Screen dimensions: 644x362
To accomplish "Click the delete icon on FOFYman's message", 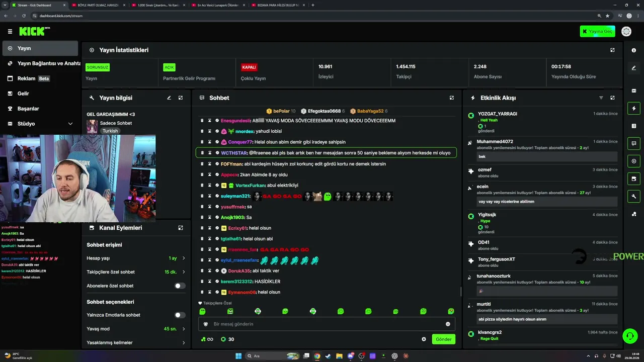I will (202, 164).
